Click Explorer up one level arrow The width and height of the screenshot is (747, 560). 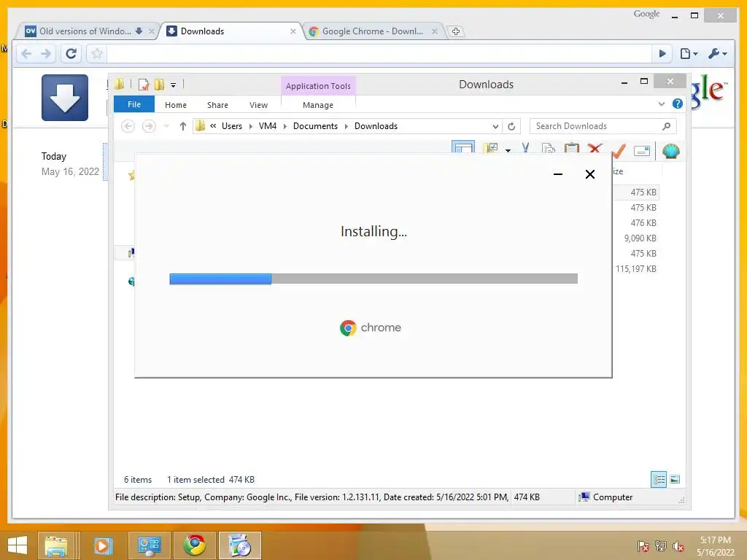[183, 126]
